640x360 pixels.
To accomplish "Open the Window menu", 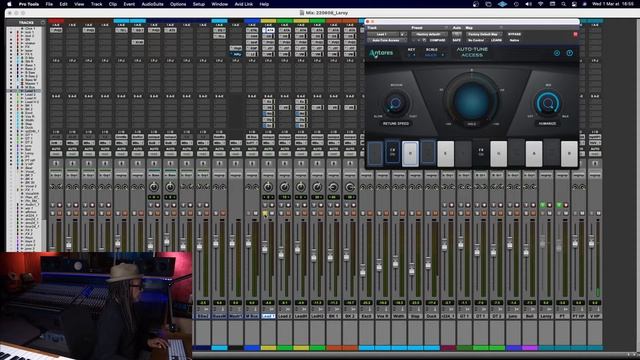I will pyautogui.click(x=220, y=4).
